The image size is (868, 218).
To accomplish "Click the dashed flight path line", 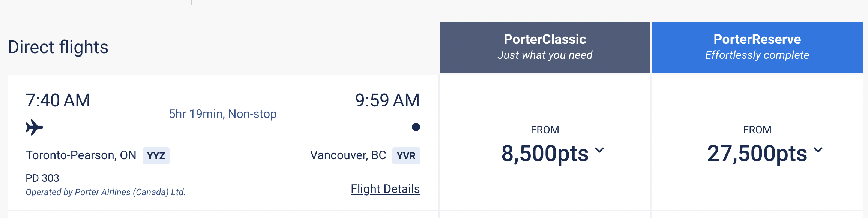I will 225,127.
